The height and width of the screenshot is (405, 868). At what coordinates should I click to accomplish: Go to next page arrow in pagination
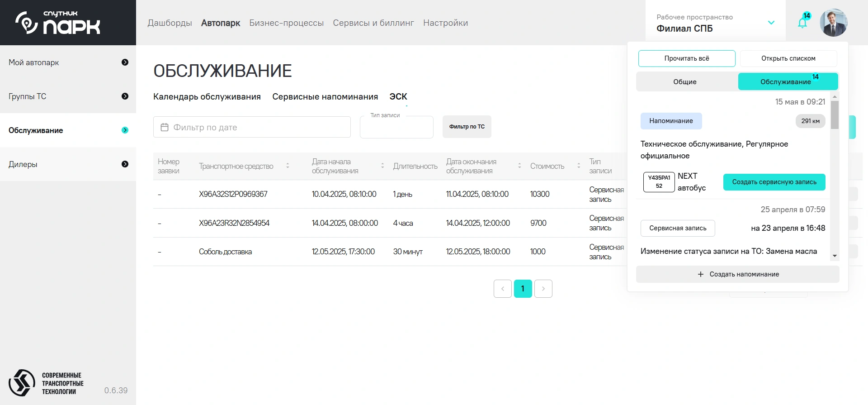coord(543,289)
